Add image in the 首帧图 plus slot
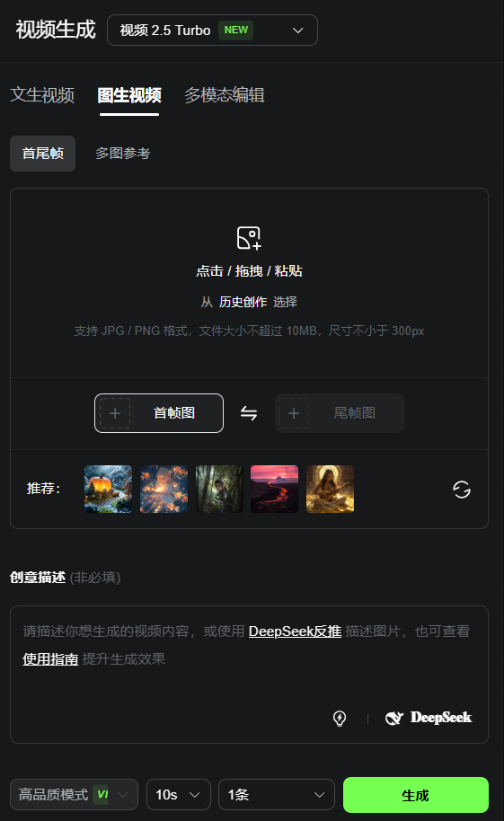504x821 pixels. point(115,413)
